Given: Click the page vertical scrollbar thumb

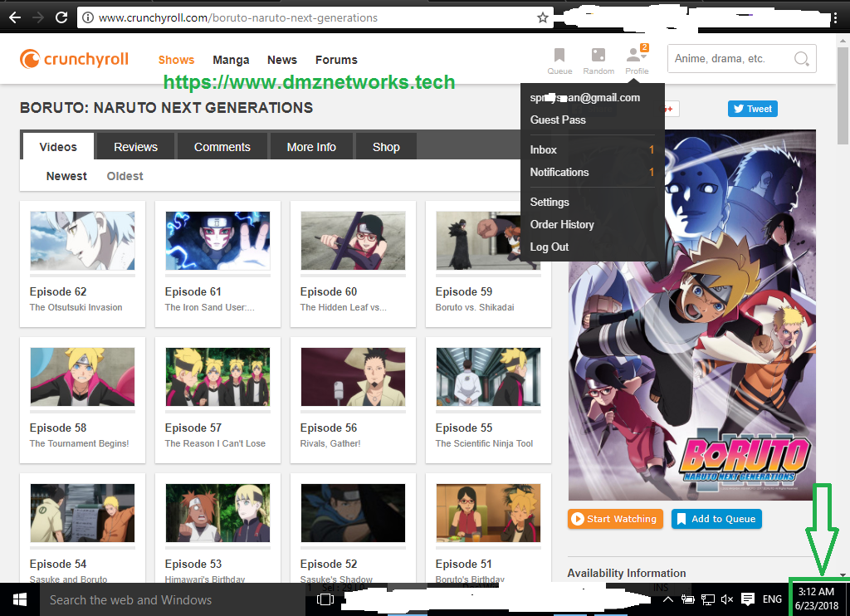Looking at the screenshot, I should [843, 95].
